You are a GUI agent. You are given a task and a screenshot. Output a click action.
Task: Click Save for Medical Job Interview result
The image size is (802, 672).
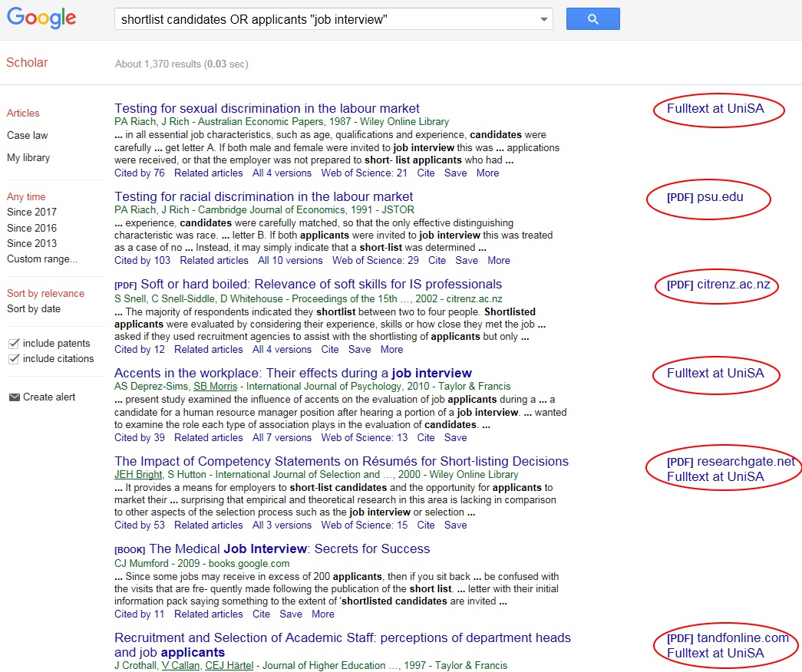tap(291, 614)
